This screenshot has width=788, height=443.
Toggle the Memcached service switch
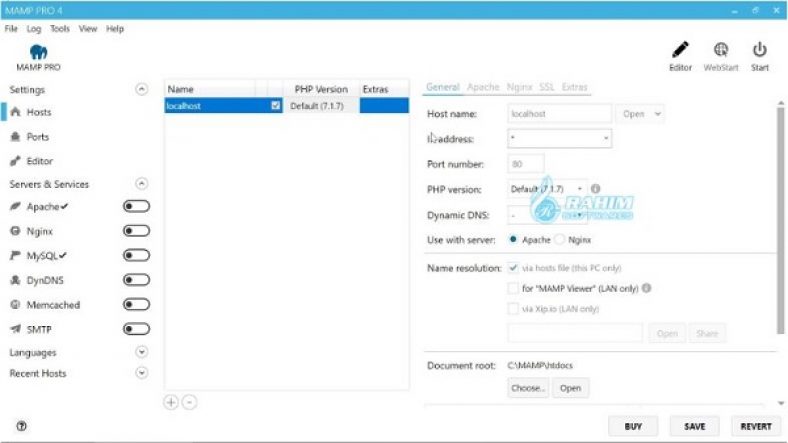click(x=136, y=304)
